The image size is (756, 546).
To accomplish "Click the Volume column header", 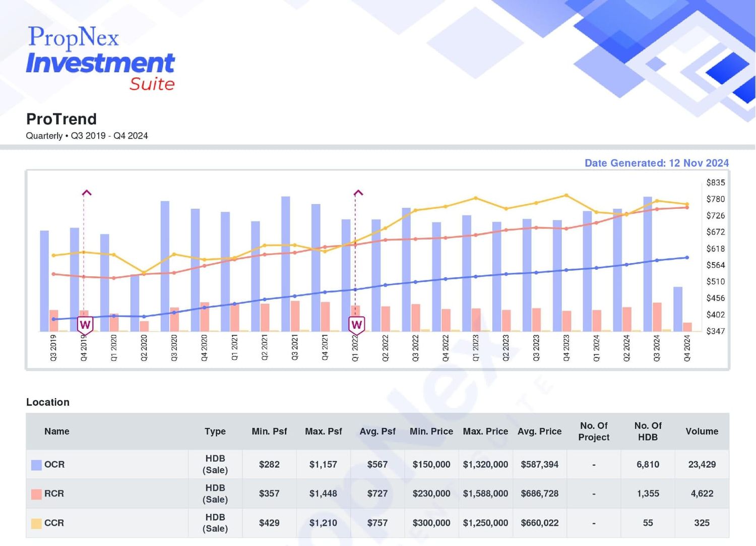I will 702,432.
